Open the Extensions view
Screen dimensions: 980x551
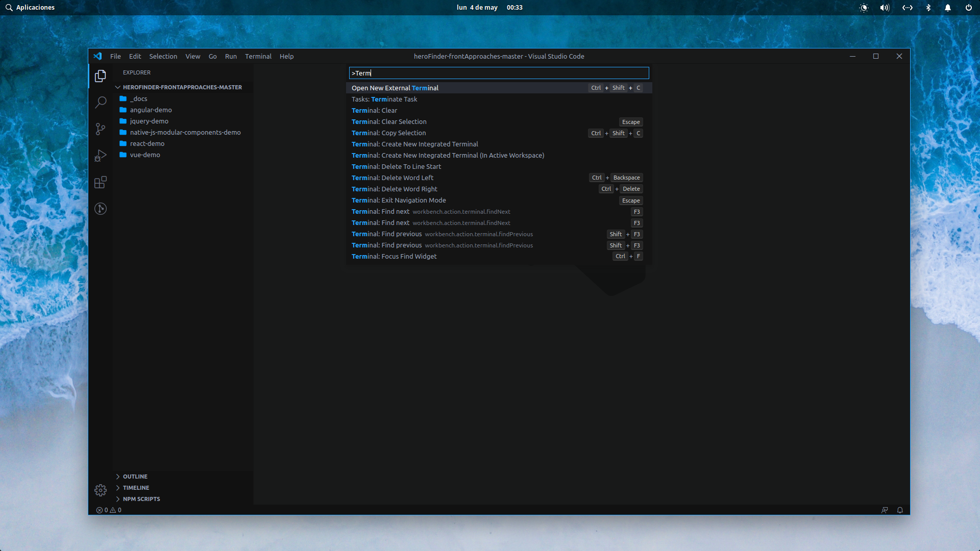pyautogui.click(x=101, y=182)
